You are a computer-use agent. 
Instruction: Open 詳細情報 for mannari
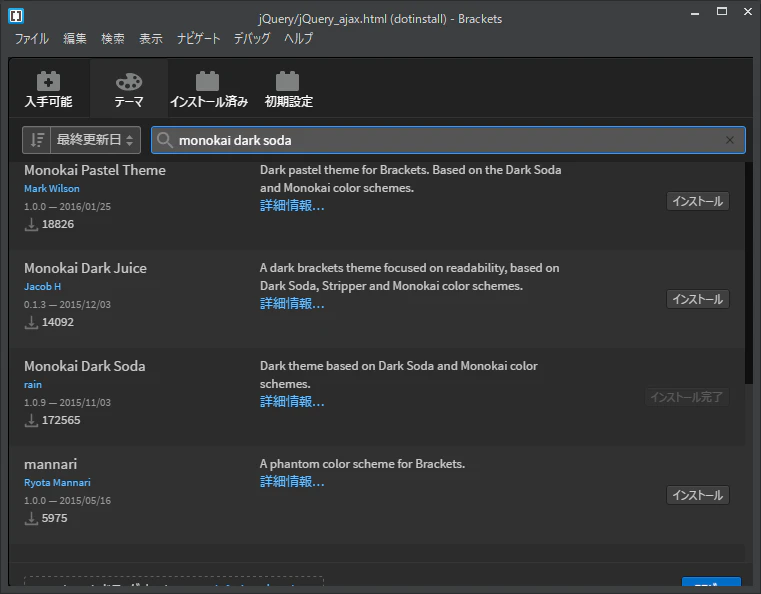(292, 482)
